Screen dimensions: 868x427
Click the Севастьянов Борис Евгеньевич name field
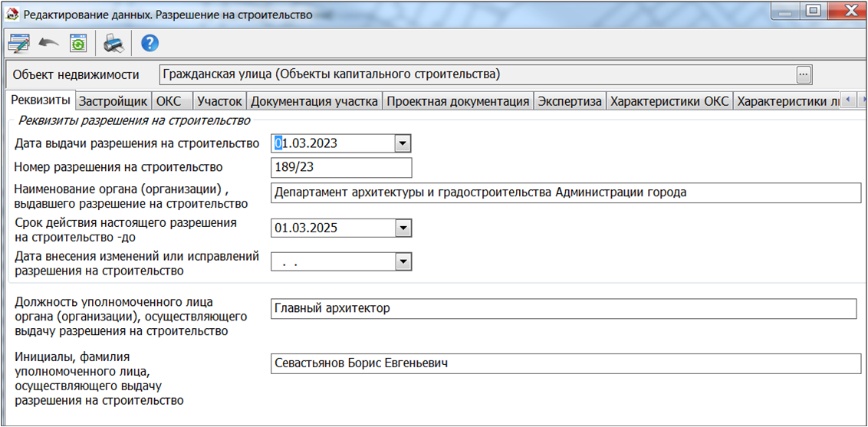(x=566, y=364)
